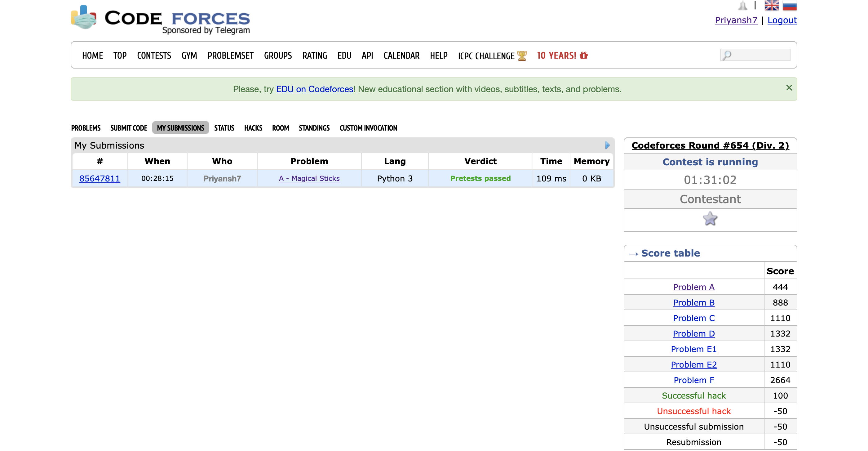Open Codeforces Round #654 title link
Viewport: 868px width, 451px height.
[x=710, y=145]
